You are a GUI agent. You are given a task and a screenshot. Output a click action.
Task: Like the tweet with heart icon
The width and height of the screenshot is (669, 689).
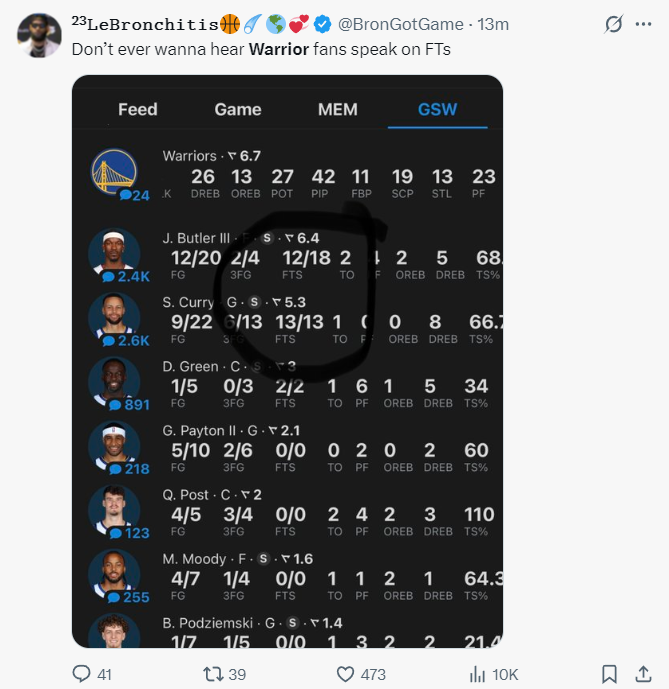tap(345, 674)
